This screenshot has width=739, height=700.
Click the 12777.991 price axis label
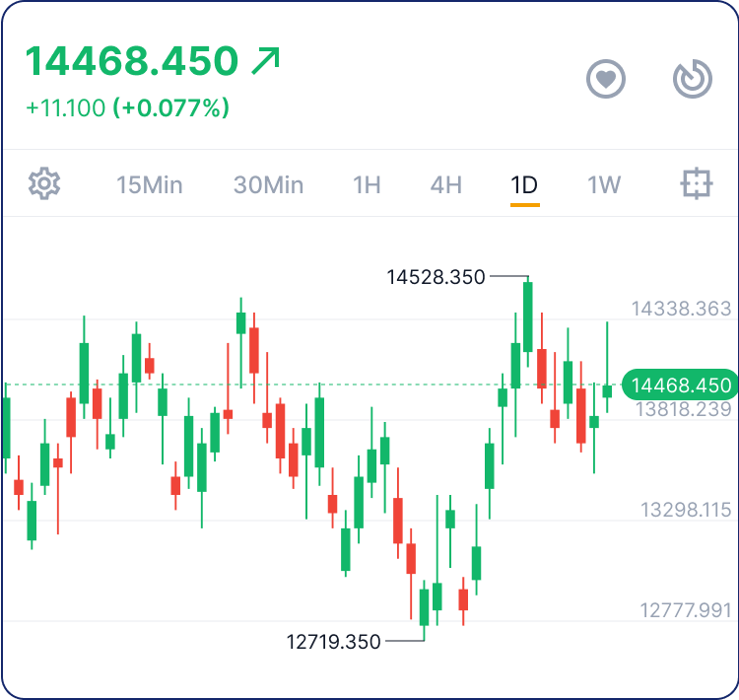tap(686, 610)
